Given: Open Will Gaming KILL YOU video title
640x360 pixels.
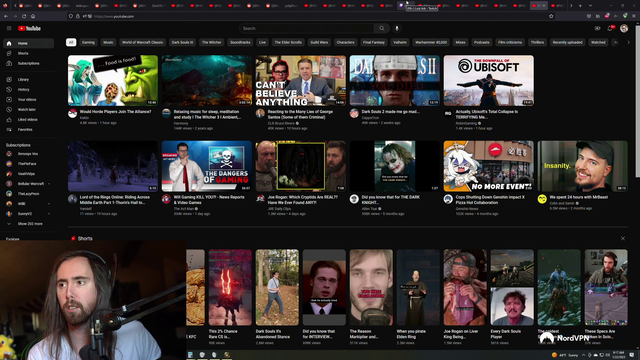Looking at the screenshot, I should pos(209,200).
